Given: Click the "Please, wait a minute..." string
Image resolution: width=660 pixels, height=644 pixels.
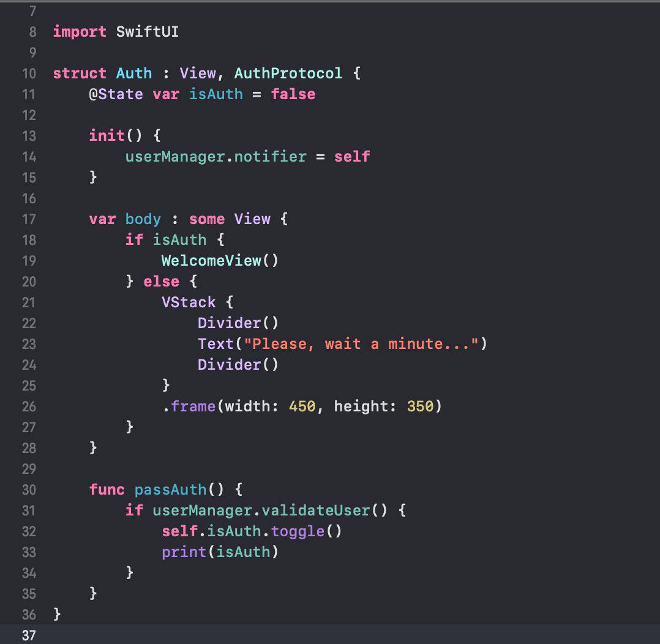Looking at the screenshot, I should click(x=361, y=344).
